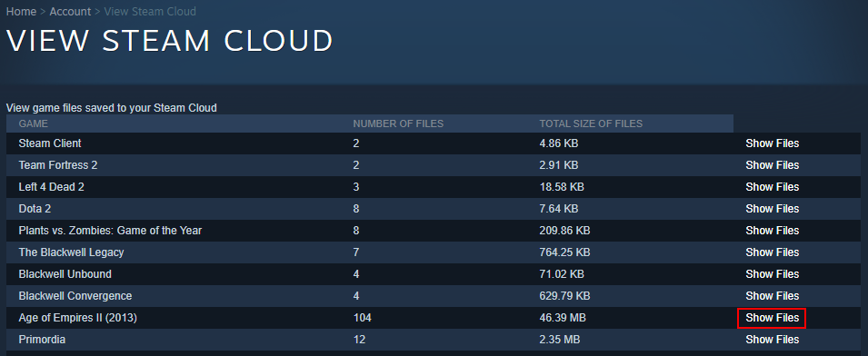Click the View Steam Cloud breadcrumb text
Image resolution: width=868 pixels, height=356 pixels.
coord(150,11)
